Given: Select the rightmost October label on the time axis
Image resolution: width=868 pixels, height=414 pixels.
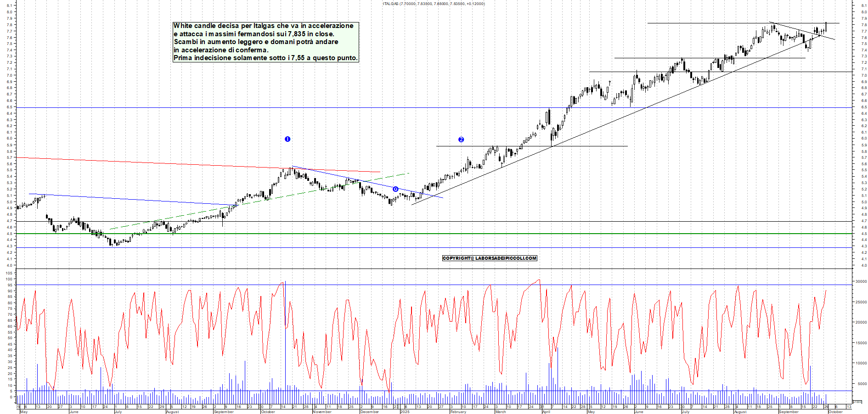Looking at the screenshot, I should tap(835, 412).
